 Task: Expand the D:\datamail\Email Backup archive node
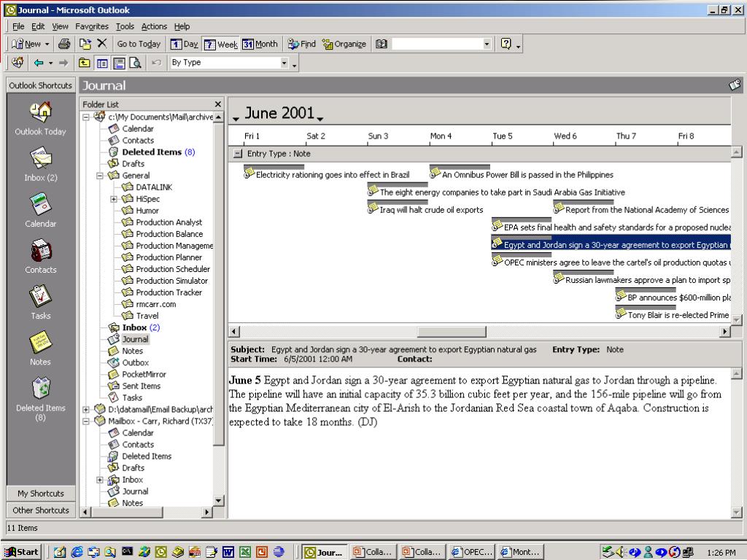(x=86, y=410)
